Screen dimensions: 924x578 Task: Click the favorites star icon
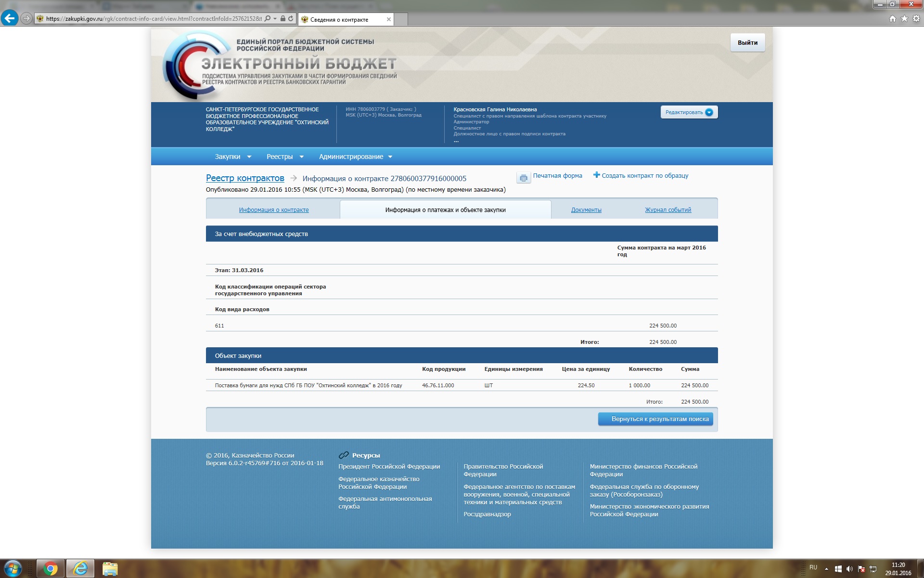(x=904, y=18)
